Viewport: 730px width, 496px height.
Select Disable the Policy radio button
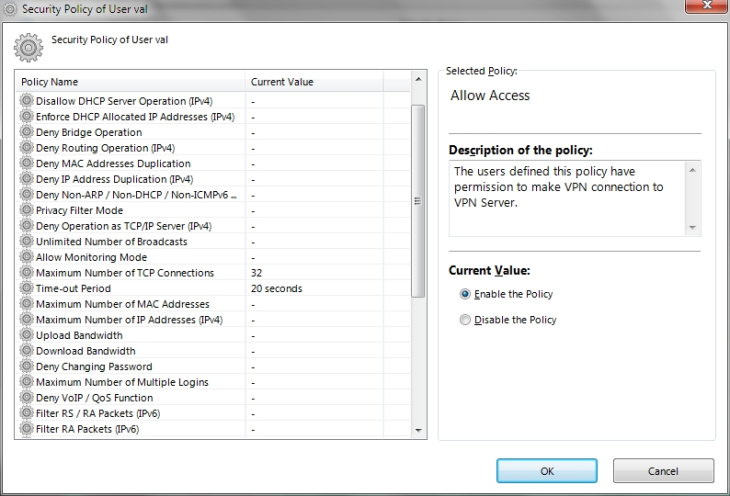(x=465, y=319)
